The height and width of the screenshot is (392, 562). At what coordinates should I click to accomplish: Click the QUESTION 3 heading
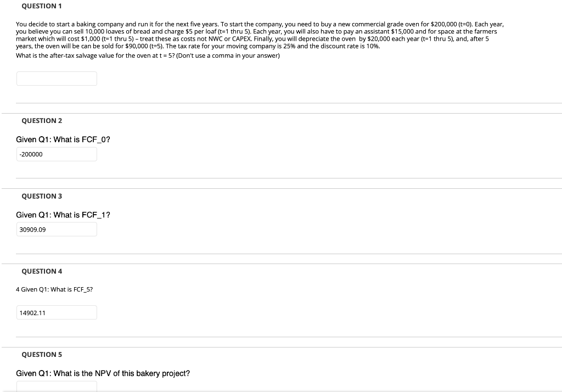(42, 195)
